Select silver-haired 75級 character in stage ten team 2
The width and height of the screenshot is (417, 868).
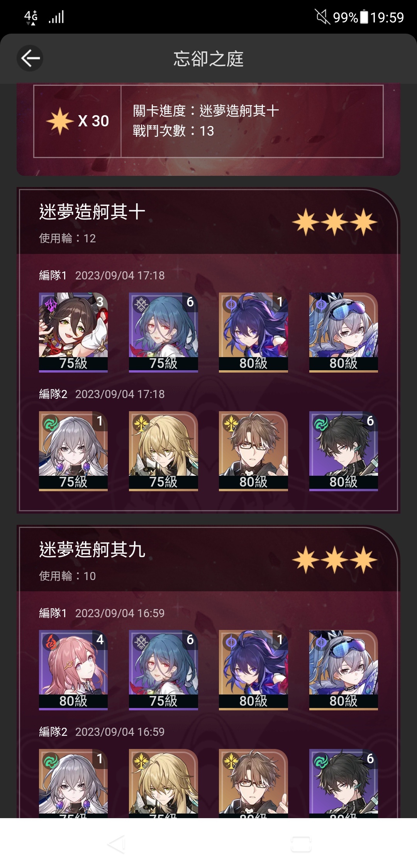(x=73, y=451)
